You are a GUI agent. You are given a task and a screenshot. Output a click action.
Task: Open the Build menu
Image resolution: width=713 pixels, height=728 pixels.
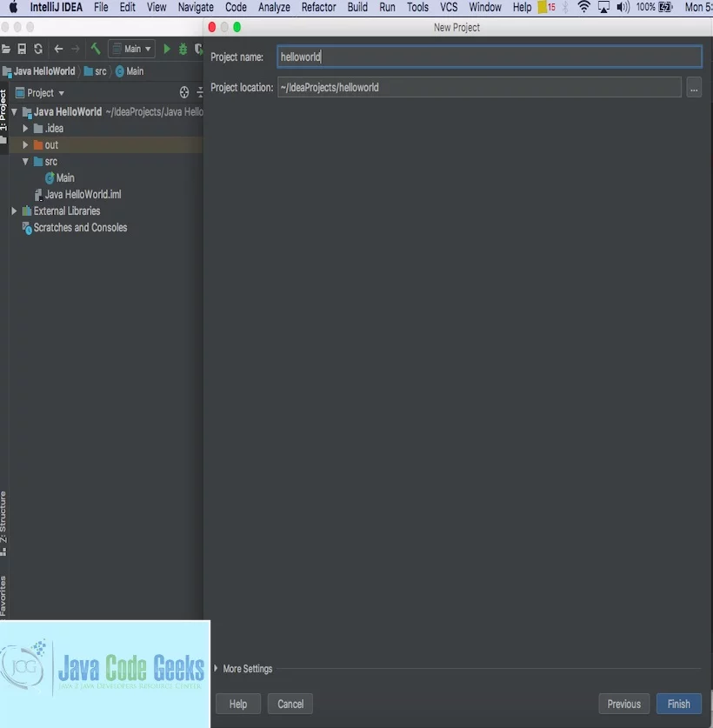tap(357, 7)
